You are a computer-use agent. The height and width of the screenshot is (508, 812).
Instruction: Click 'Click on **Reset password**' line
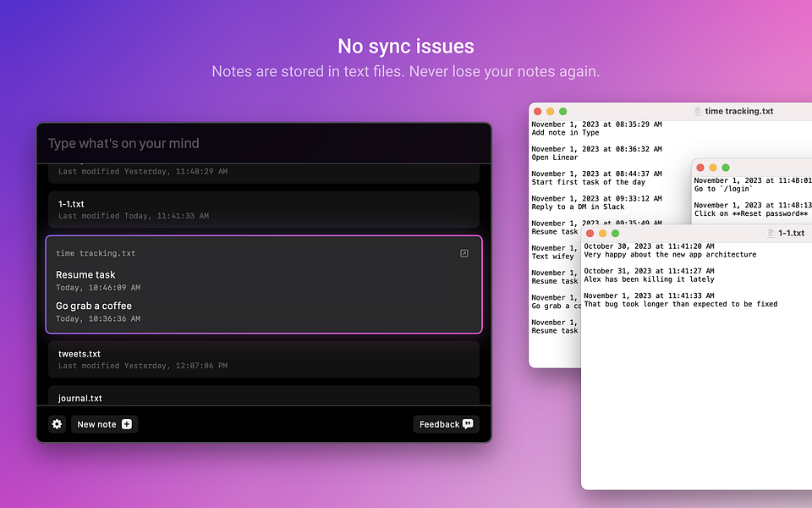point(751,213)
